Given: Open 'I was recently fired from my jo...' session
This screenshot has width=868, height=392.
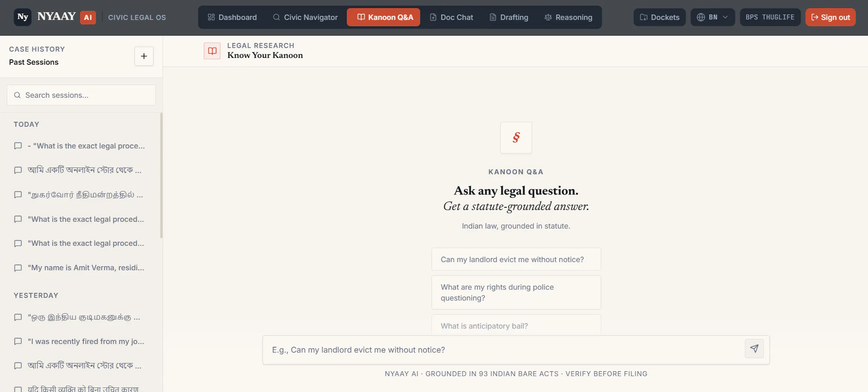Looking at the screenshot, I should click(80, 341).
